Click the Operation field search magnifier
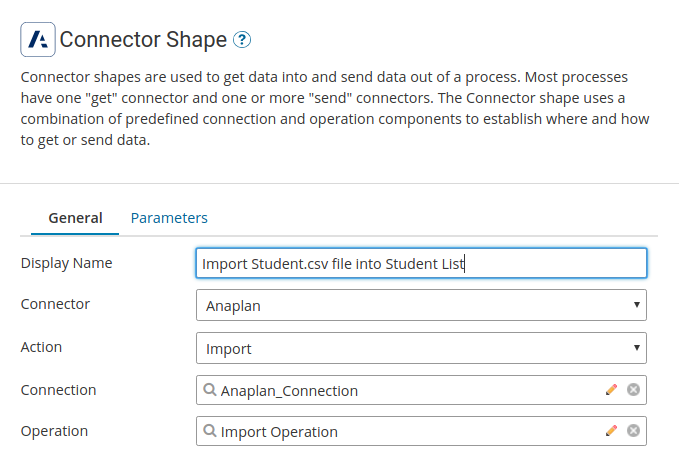The image size is (679, 455). (x=210, y=431)
